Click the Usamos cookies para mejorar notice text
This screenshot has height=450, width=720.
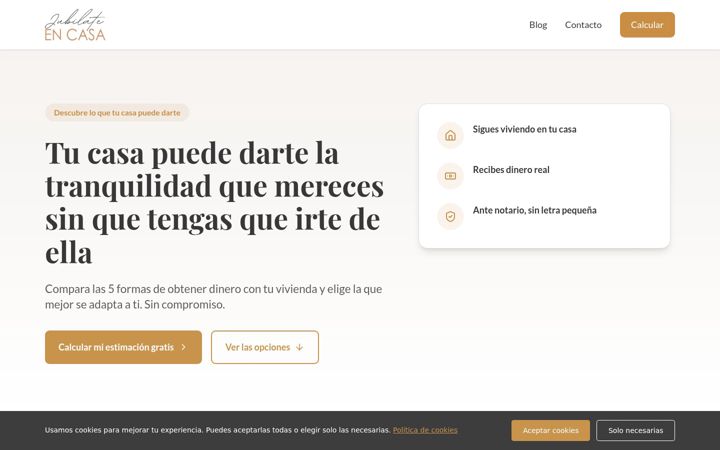coord(218,430)
